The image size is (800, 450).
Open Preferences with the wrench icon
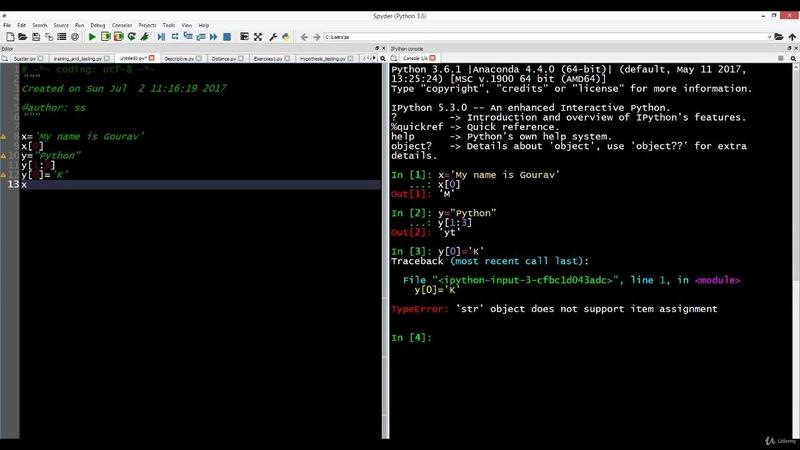pos(273,37)
